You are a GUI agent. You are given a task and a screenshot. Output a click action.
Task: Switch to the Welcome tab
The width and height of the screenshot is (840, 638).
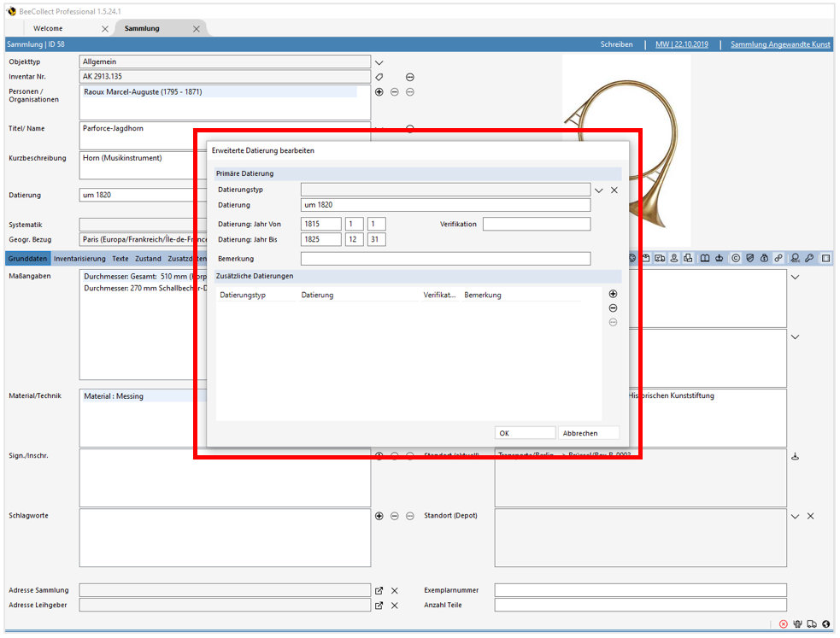48,28
